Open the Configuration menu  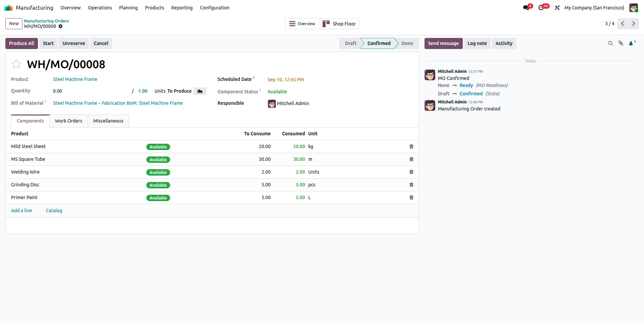215,8
